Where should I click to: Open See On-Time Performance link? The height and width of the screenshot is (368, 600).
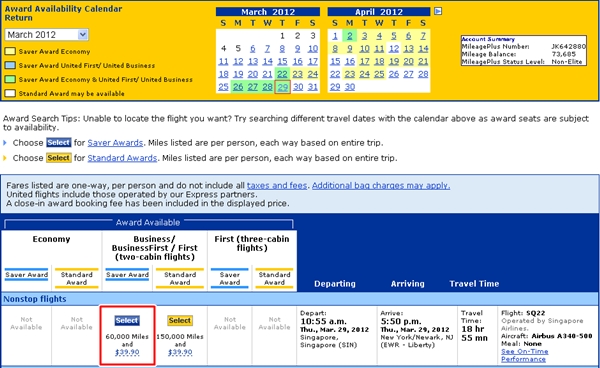[x=524, y=355]
